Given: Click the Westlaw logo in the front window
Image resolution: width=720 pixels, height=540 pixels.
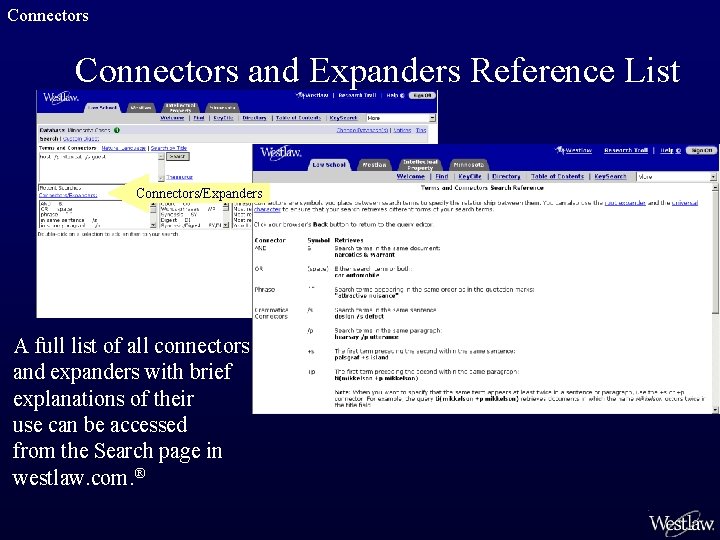Looking at the screenshot, I should point(281,152).
